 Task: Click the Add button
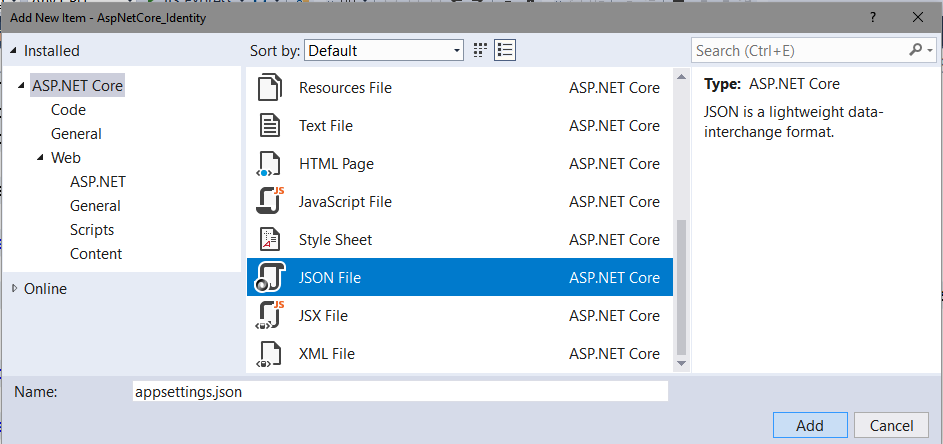pyautogui.click(x=810, y=426)
